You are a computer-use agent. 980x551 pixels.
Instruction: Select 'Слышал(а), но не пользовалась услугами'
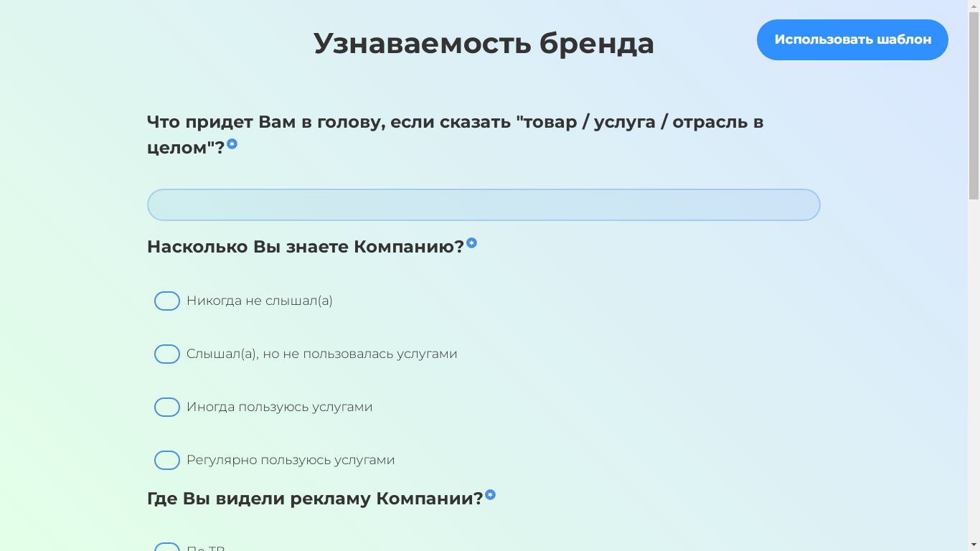(167, 354)
